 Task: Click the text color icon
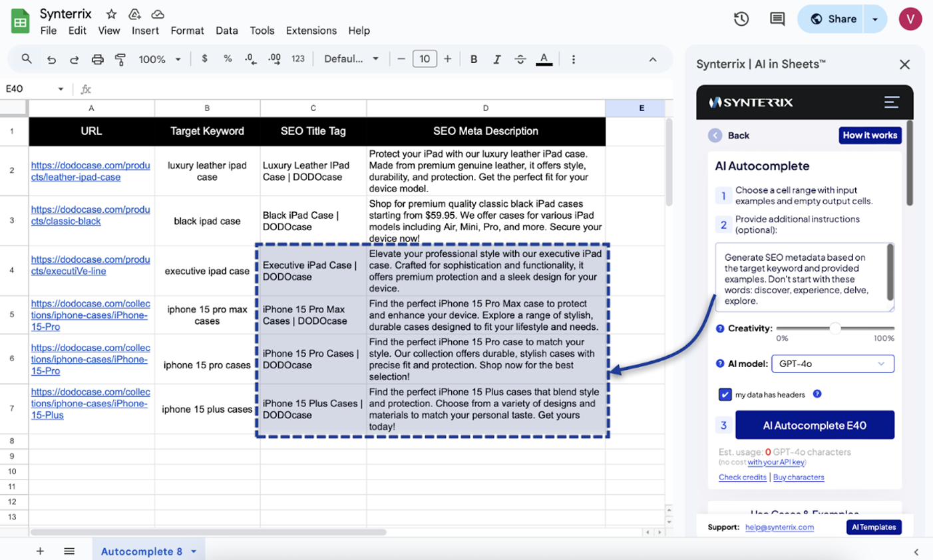[544, 59]
